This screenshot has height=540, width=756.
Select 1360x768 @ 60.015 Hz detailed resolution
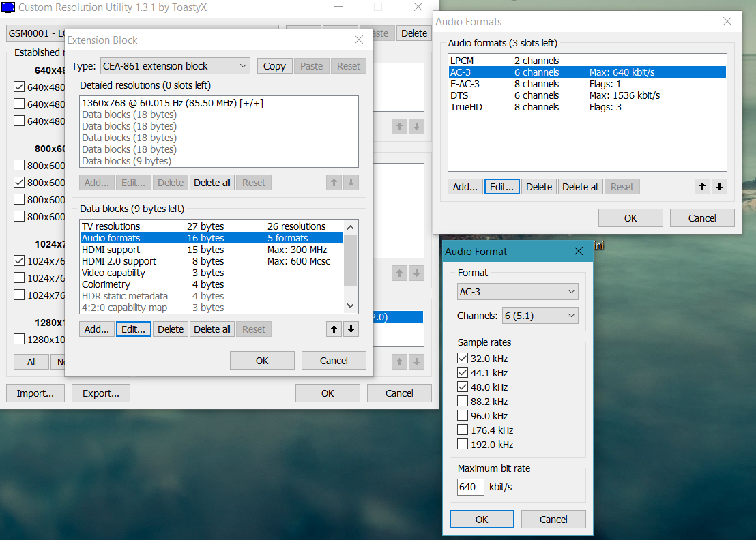pyautogui.click(x=219, y=103)
